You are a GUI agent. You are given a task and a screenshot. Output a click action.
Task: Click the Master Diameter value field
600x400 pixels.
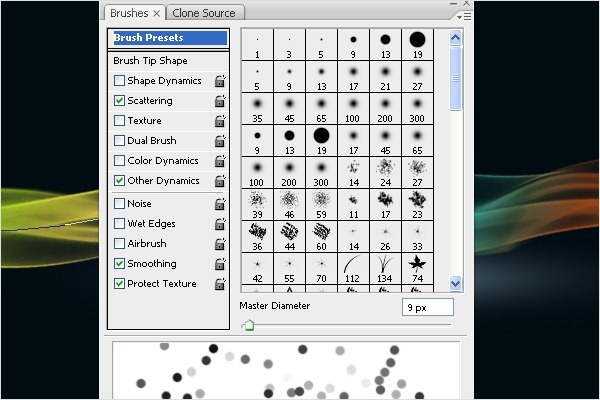point(428,307)
